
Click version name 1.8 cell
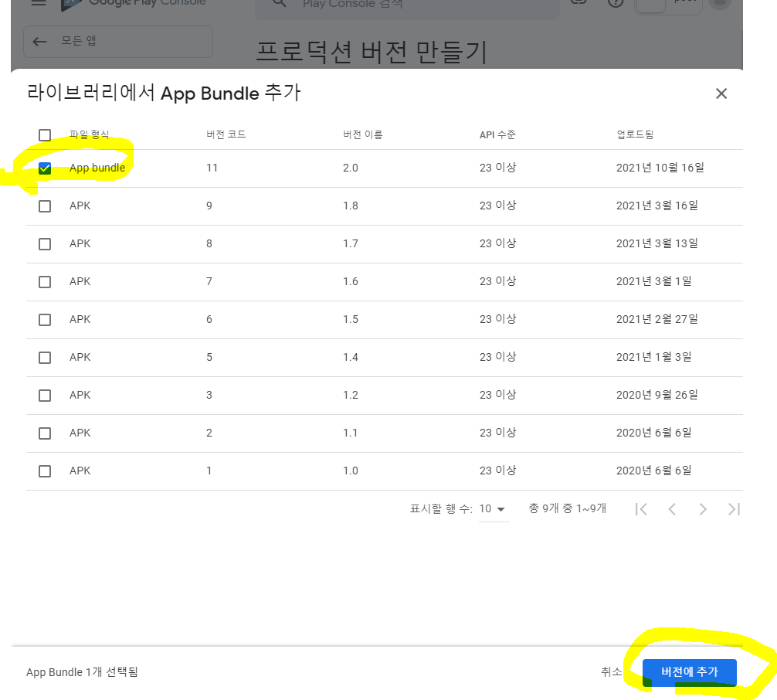(351, 206)
